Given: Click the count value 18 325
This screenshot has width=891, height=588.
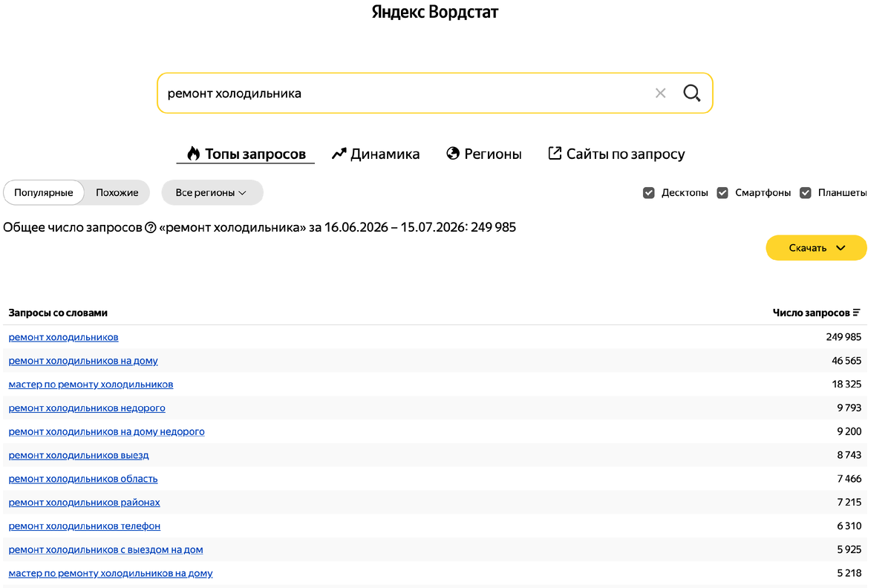Looking at the screenshot, I should coord(846,385).
